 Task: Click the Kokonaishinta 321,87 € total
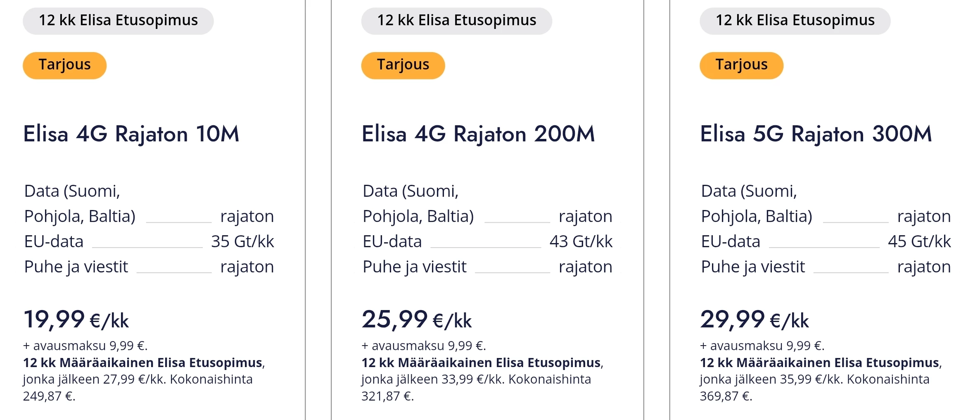[x=387, y=396]
